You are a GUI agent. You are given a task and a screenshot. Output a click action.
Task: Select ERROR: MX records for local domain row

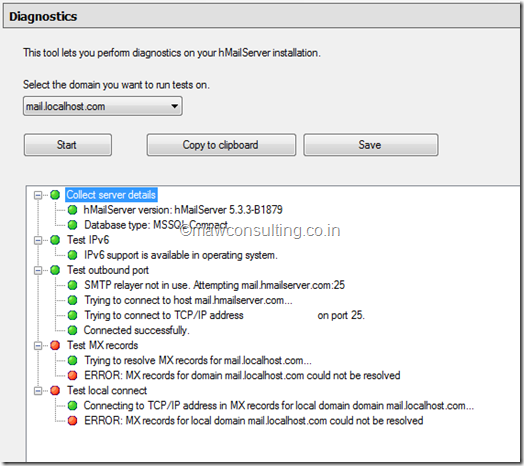[x=254, y=421]
